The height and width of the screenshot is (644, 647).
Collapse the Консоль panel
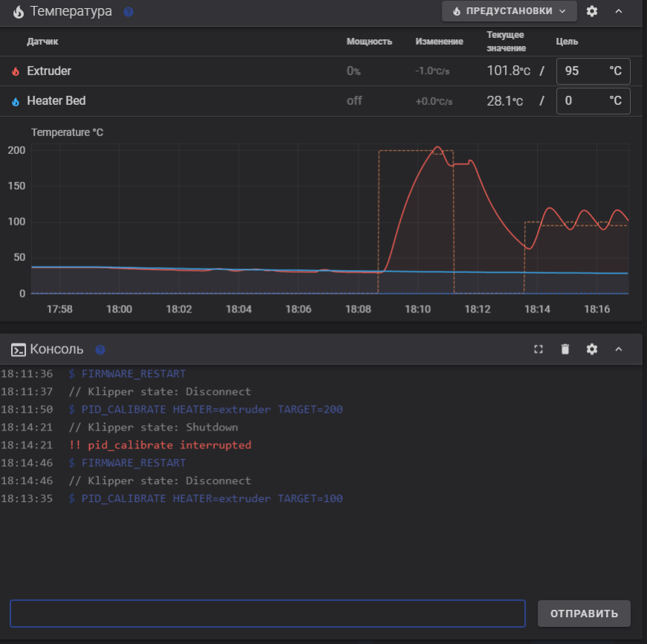tap(619, 350)
